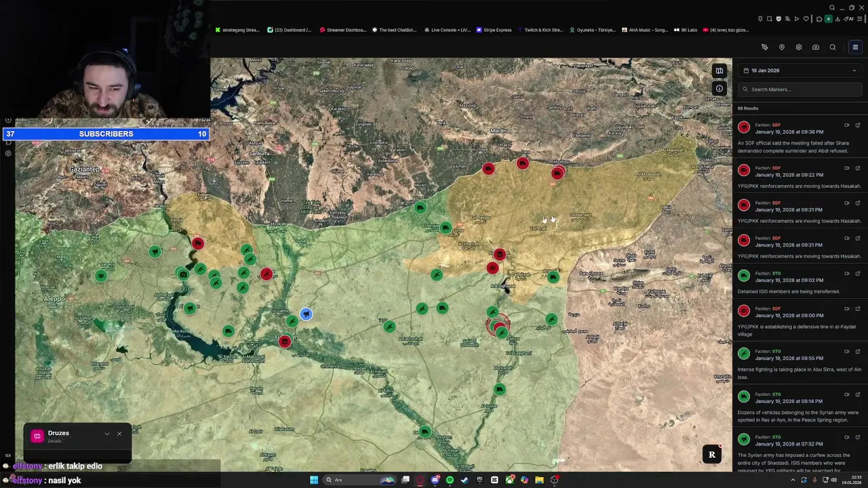Click the info icon on the map
This screenshot has height=488, width=868.
(719, 88)
